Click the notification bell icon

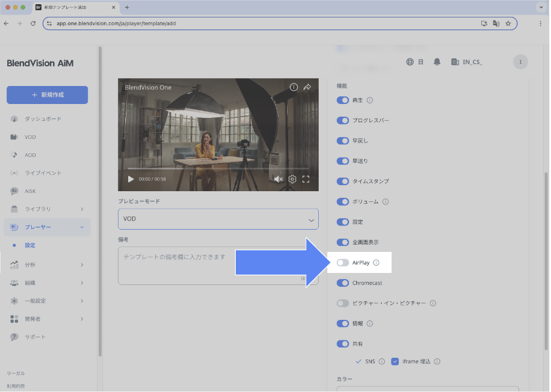click(x=437, y=62)
